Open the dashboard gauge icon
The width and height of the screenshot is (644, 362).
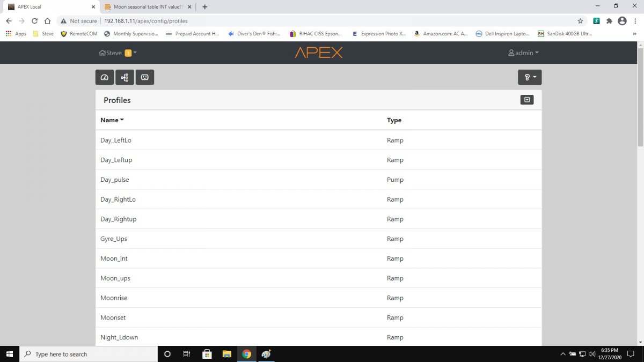[105, 77]
